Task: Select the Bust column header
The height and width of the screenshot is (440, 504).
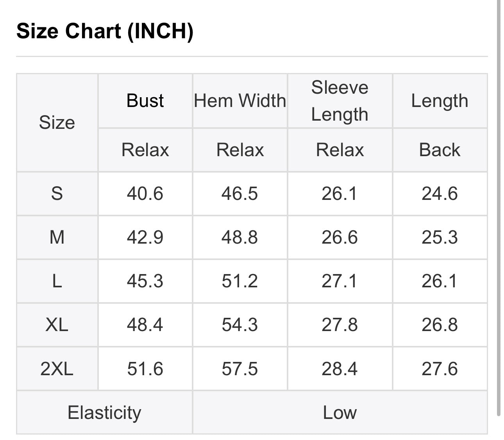Action: 145,101
